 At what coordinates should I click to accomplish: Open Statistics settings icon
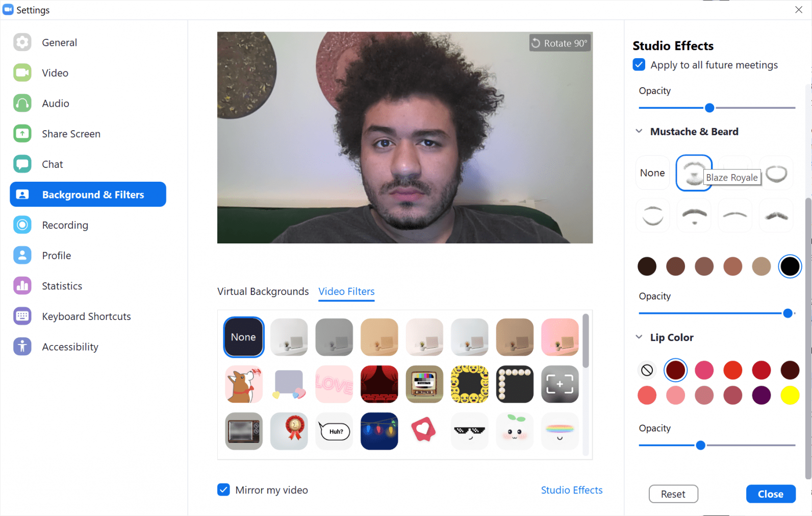click(x=22, y=286)
